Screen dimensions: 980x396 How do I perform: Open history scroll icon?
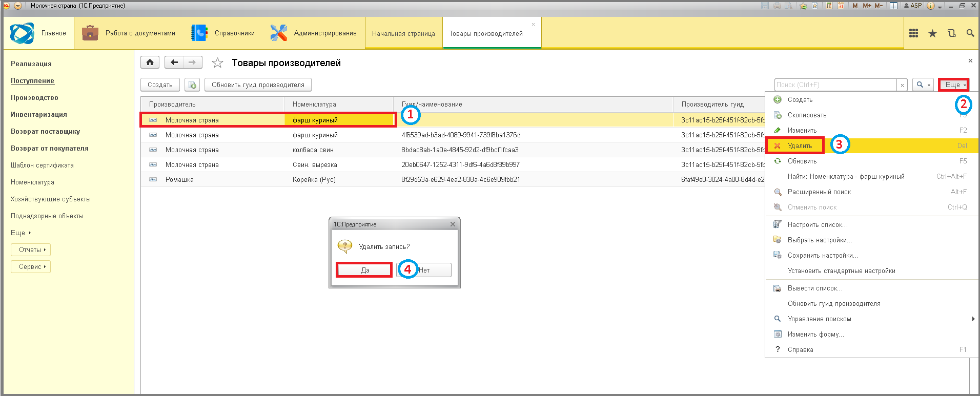[x=952, y=33]
